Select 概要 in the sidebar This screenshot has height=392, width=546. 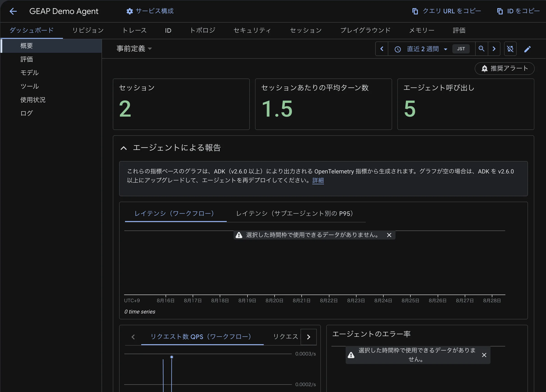(51, 46)
